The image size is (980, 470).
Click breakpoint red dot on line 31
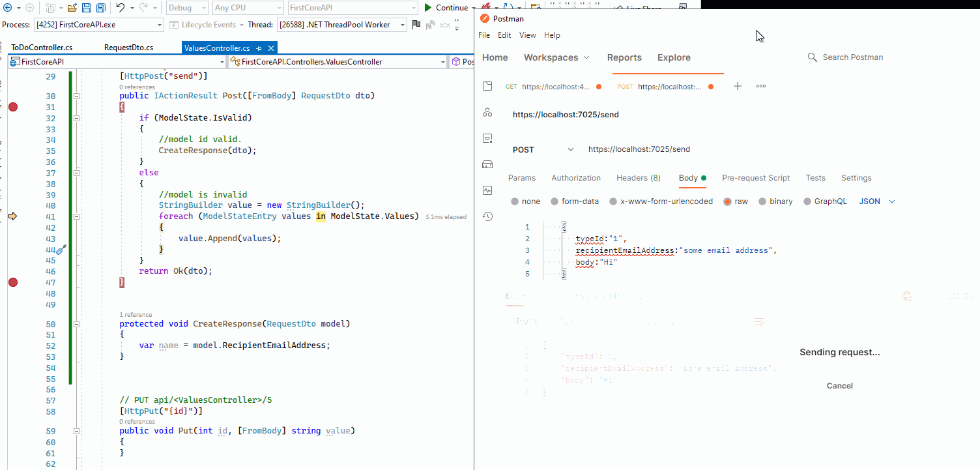point(12,107)
